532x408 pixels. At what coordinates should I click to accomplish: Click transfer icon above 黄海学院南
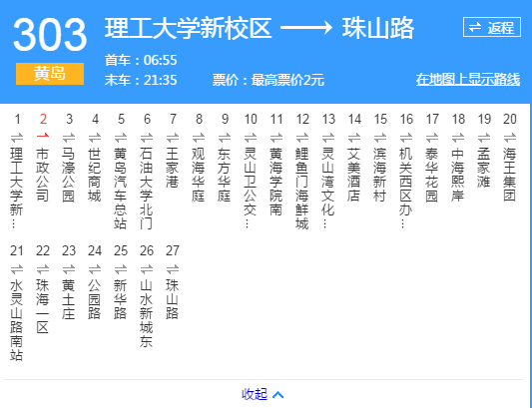276,138
